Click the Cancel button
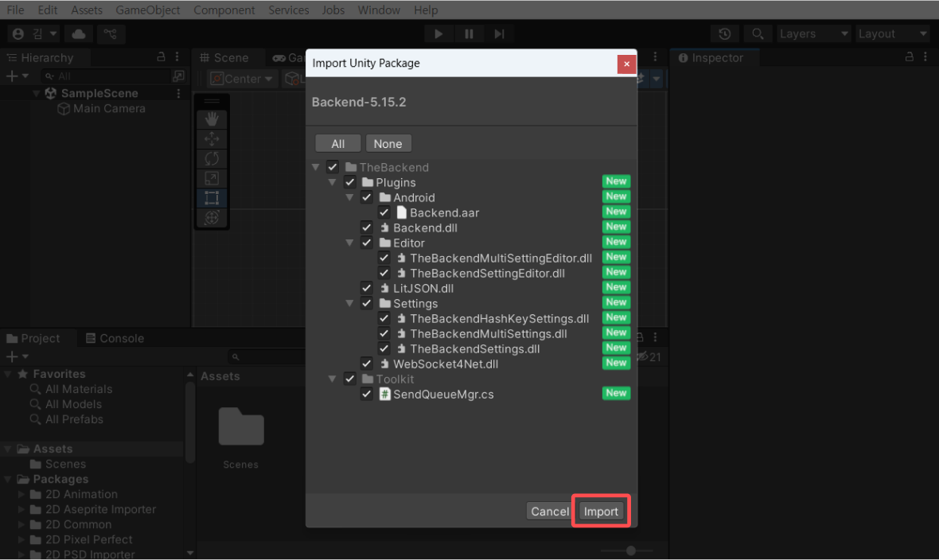Screen dimensions: 939x560 click(x=550, y=511)
